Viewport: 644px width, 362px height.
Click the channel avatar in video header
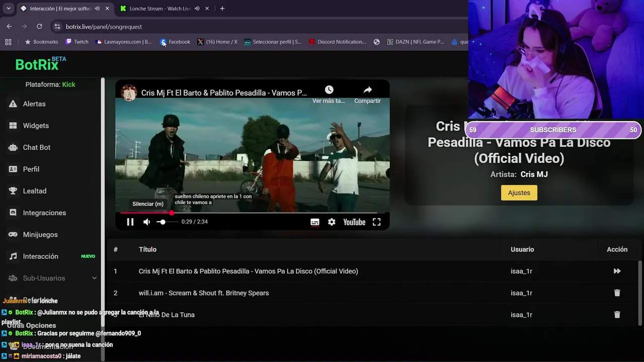tap(129, 93)
